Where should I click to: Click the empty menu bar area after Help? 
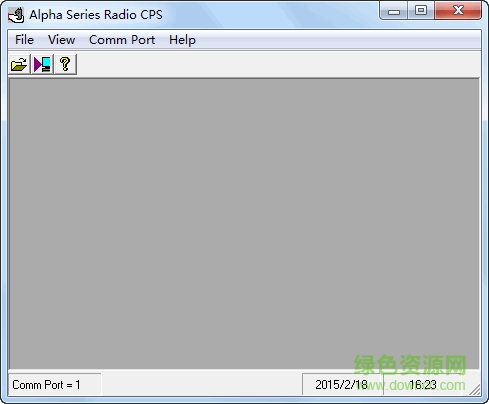pyautogui.click(x=339, y=40)
